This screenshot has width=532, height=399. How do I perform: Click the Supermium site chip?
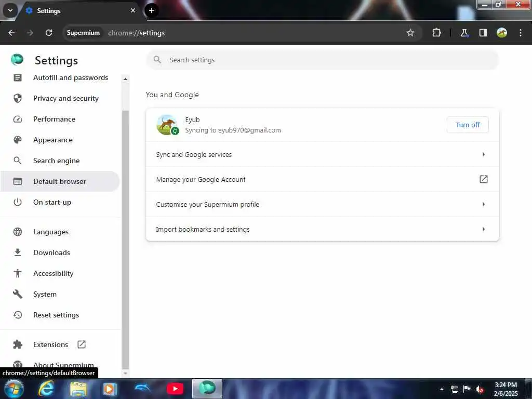[x=83, y=33]
